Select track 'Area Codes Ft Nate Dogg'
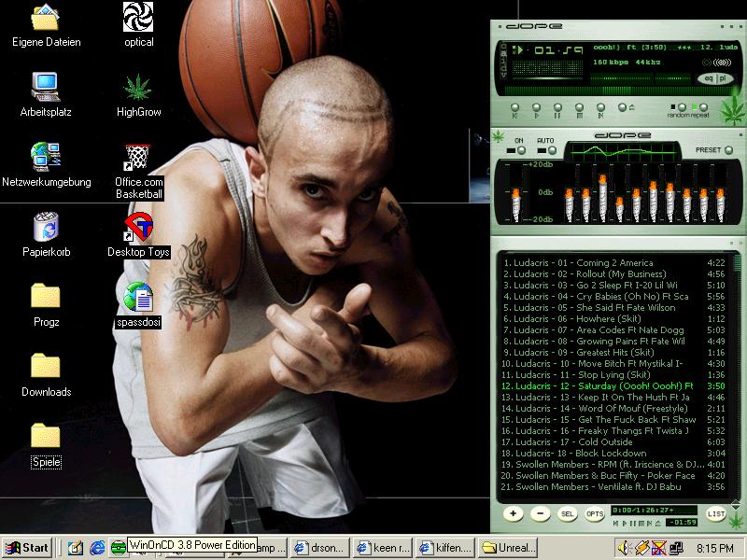Viewport: 747px width, 560px height. tap(614, 330)
